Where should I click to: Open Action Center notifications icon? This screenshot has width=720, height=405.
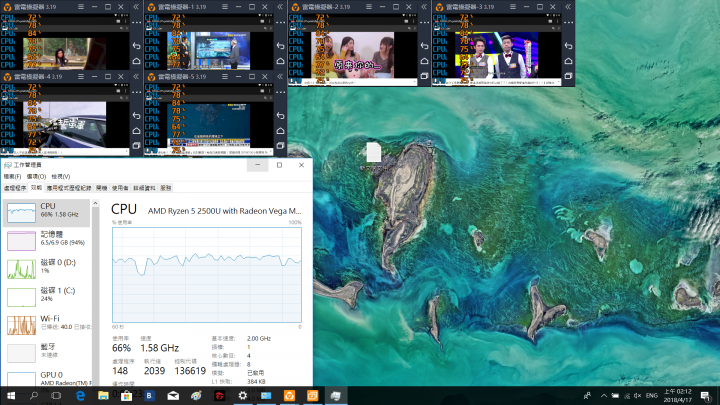click(705, 395)
